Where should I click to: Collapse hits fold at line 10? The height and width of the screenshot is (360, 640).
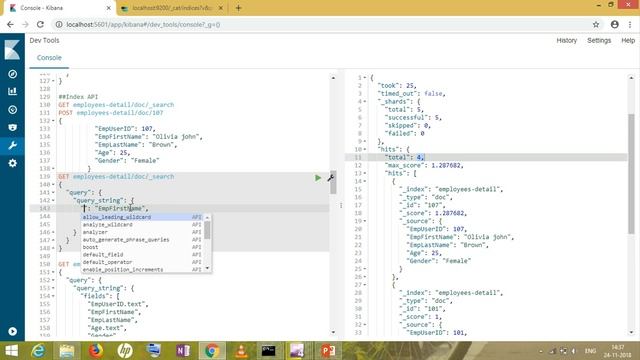click(365, 149)
